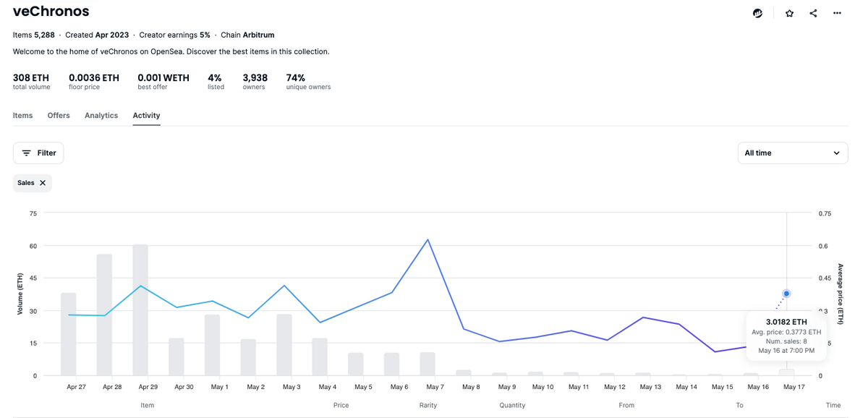
Task: Remove the Sales filter chip
Action: tap(43, 183)
